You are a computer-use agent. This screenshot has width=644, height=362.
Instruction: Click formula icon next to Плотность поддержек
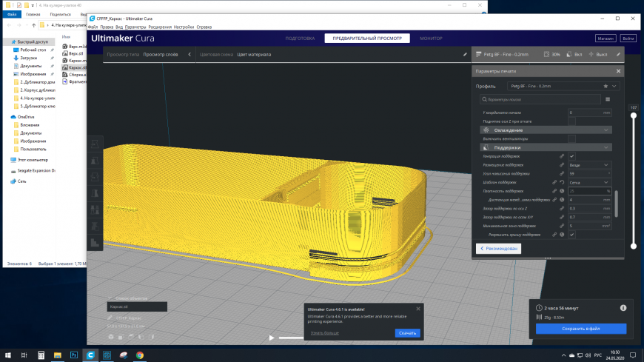562,191
